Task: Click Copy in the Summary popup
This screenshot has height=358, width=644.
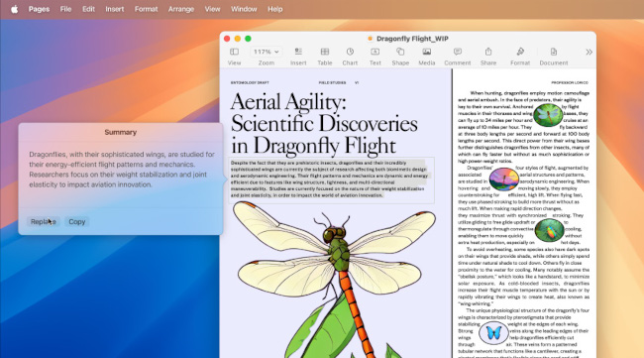Action: pos(77,221)
